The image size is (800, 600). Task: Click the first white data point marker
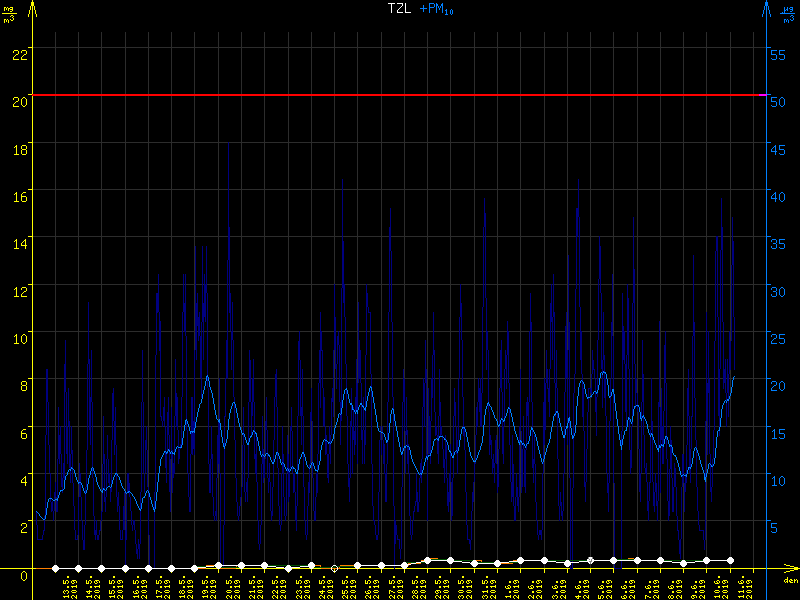[x=55, y=568]
